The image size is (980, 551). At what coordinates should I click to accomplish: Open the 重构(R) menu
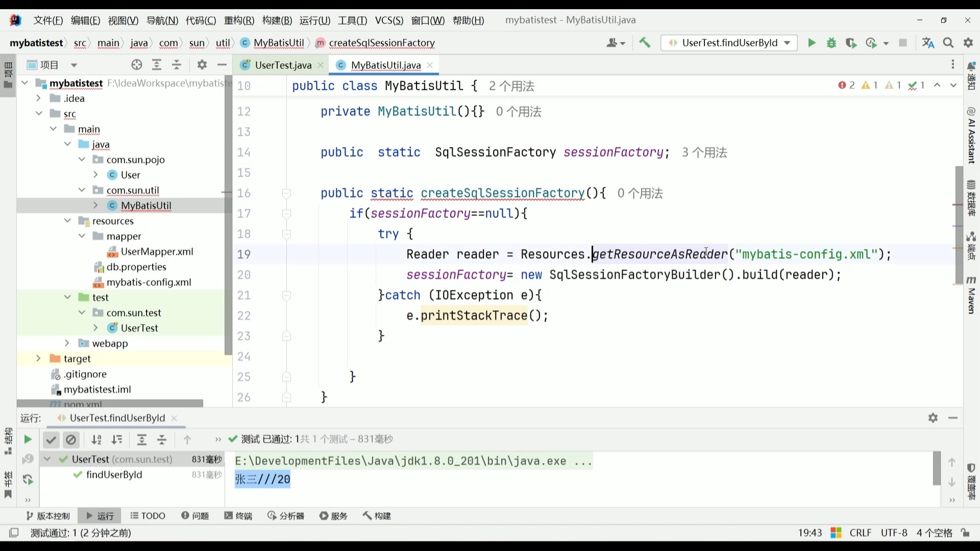(239, 20)
